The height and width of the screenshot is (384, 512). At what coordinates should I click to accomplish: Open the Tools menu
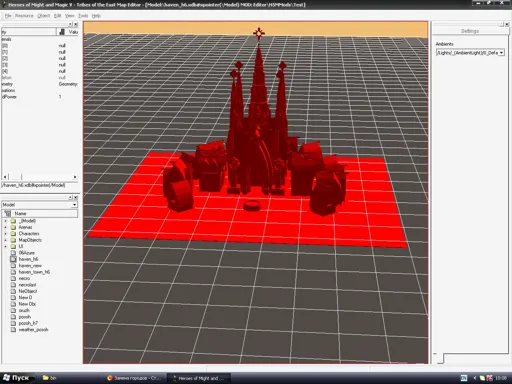coord(83,16)
